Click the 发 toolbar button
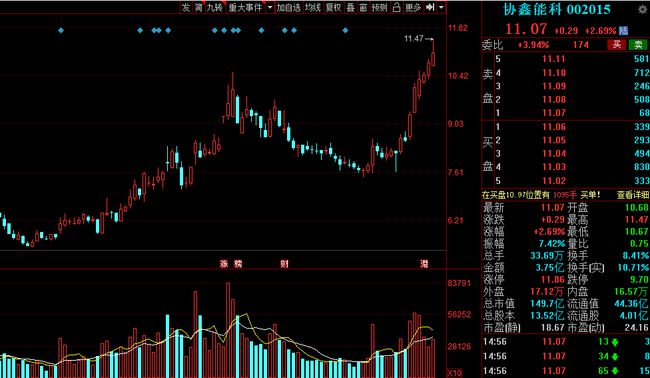This screenshot has height=378, width=650. click(x=186, y=7)
